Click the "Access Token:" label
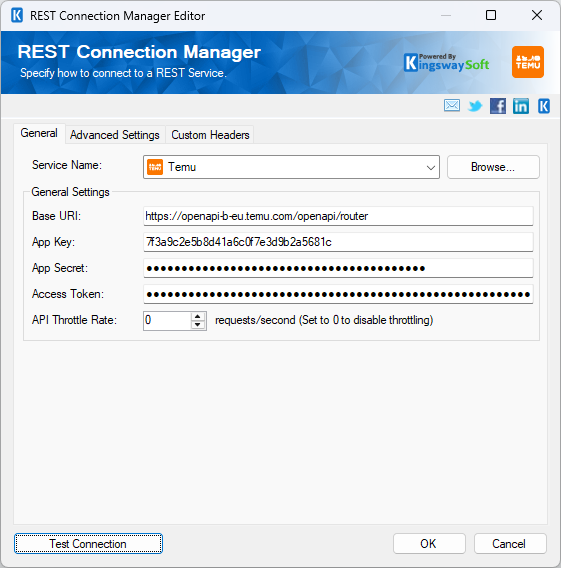The width and height of the screenshot is (561, 568). 68,294
